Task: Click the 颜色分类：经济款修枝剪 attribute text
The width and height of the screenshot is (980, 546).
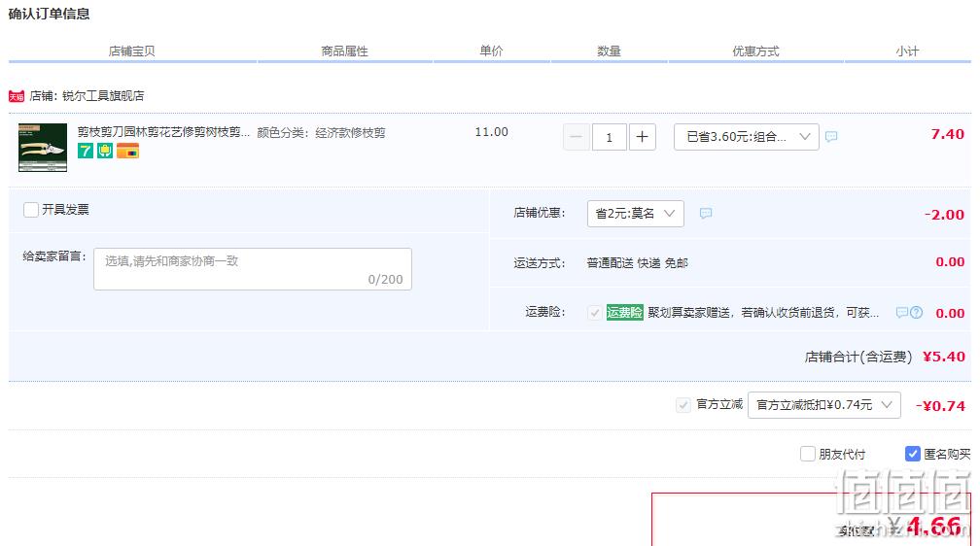Action: 321,132
